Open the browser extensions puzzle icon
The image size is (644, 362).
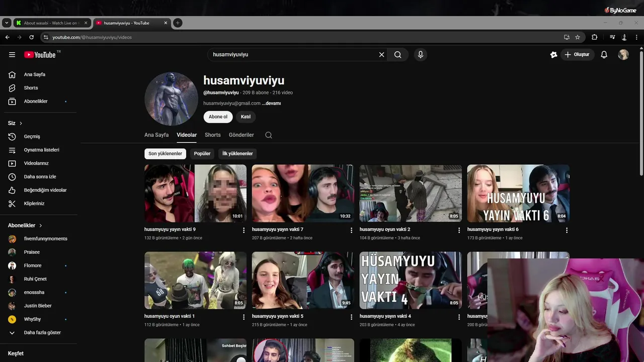(x=594, y=37)
